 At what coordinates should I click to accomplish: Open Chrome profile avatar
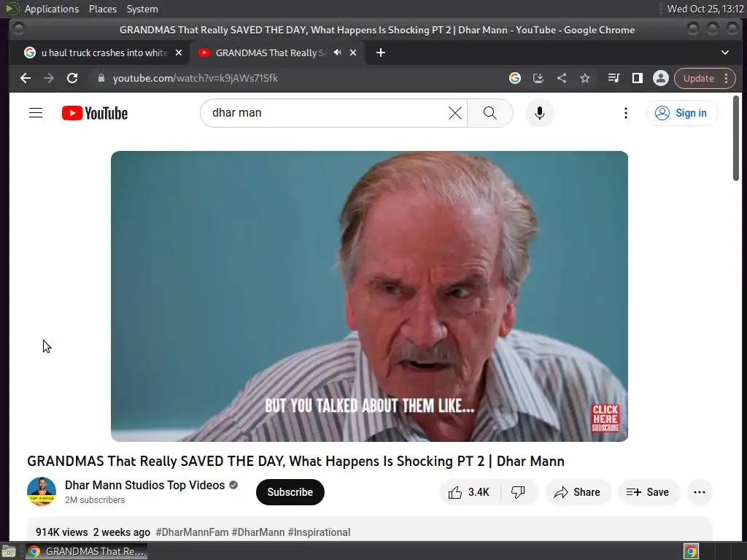point(661,78)
